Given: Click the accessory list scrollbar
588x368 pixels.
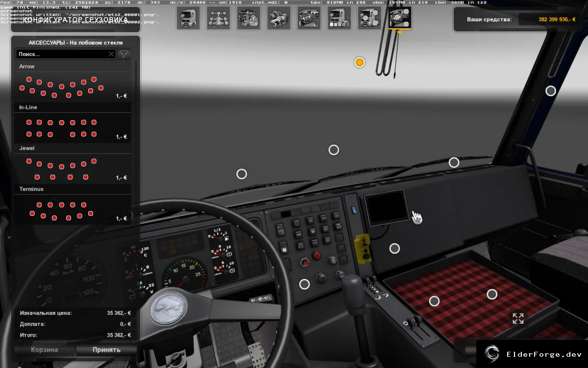Looking at the screenshot, I should 136,142.
